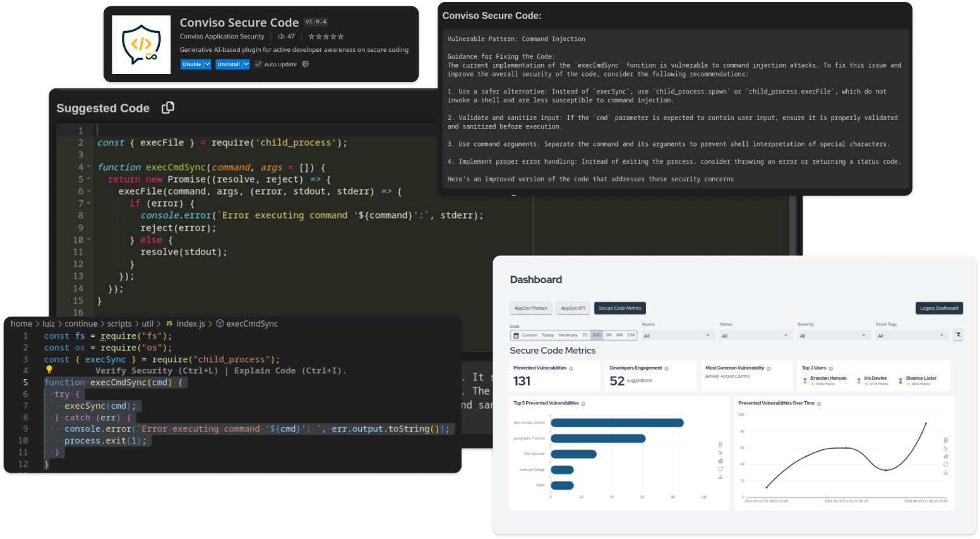Select the Custom date range
The image size is (980, 539).
529,335
